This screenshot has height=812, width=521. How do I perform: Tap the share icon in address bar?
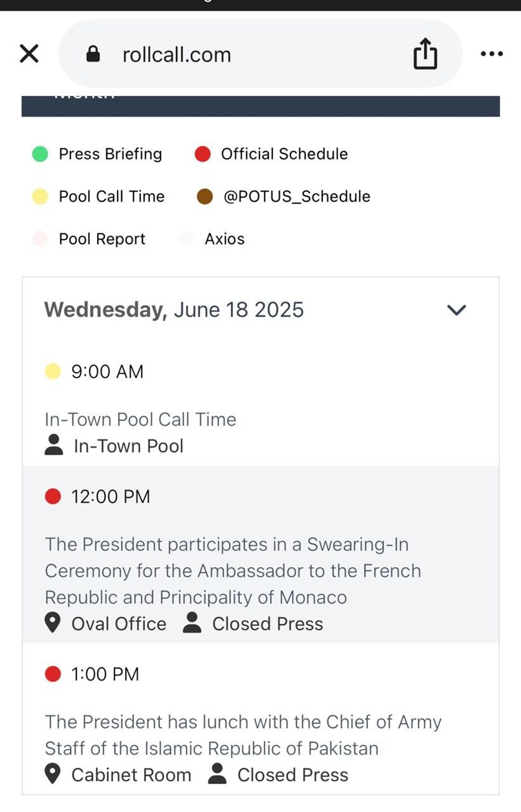point(425,54)
